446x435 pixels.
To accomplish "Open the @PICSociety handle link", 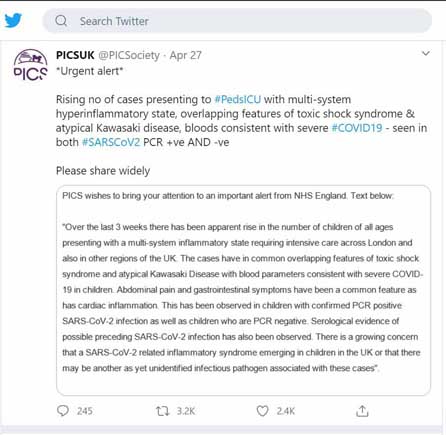I will tap(129, 55).
